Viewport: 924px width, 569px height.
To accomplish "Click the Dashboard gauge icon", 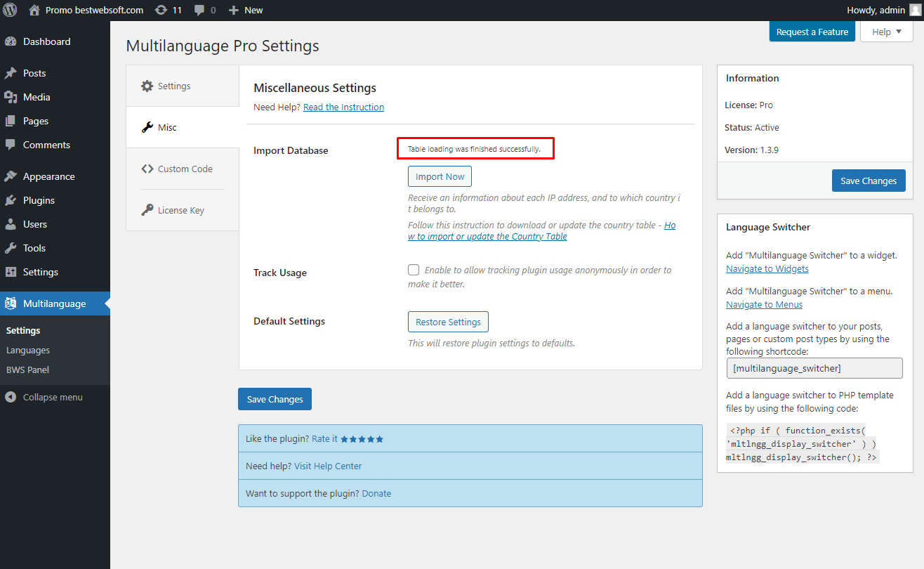I will tap(11, 41).
